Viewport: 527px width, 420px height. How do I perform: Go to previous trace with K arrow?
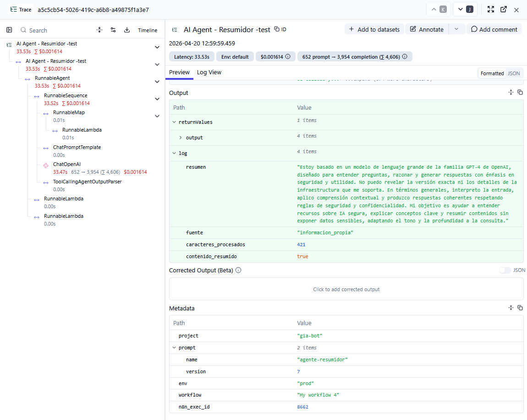(x=439, y=10)
